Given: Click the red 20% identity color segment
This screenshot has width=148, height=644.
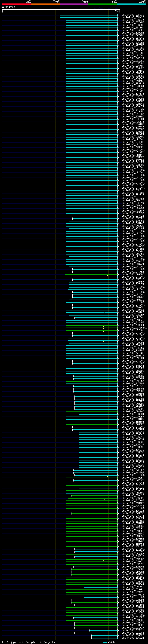Looking at the screenshot, I should click(16, 4).
